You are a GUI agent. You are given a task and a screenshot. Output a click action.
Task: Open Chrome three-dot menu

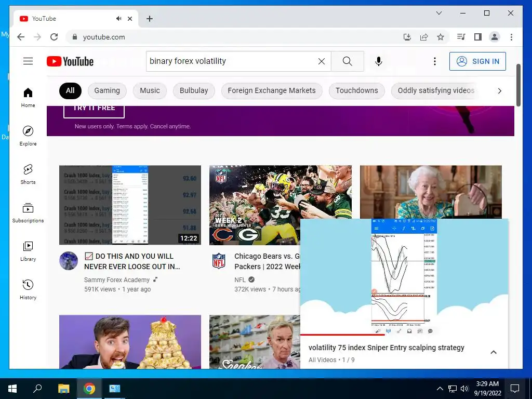coord(511,37)
